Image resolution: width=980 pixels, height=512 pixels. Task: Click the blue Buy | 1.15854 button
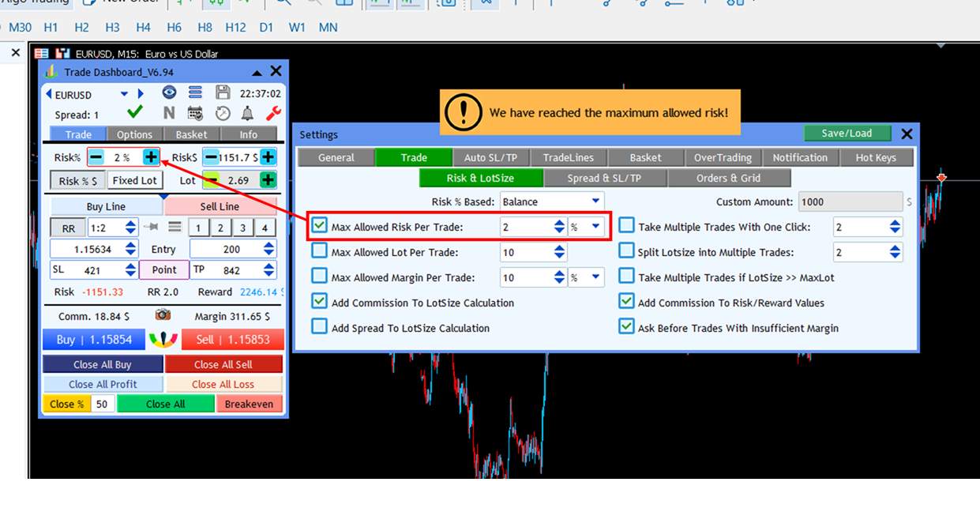point(94,339)
